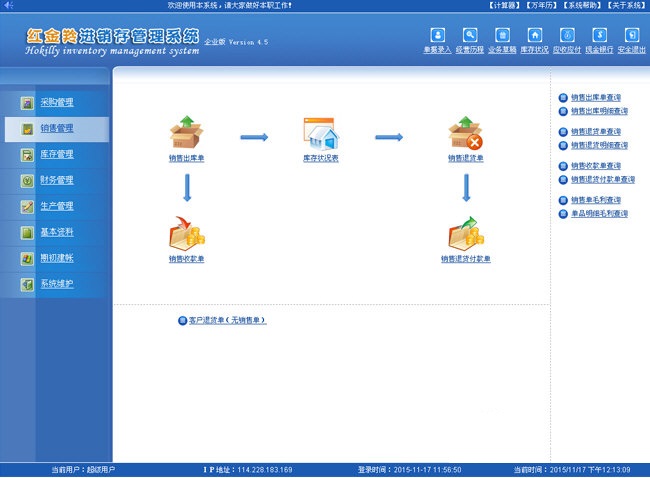The image size is (650, 478).
Task: Open the 销售退货付款单查询 link
Action: pyautogui.click(x=603, y=180)
